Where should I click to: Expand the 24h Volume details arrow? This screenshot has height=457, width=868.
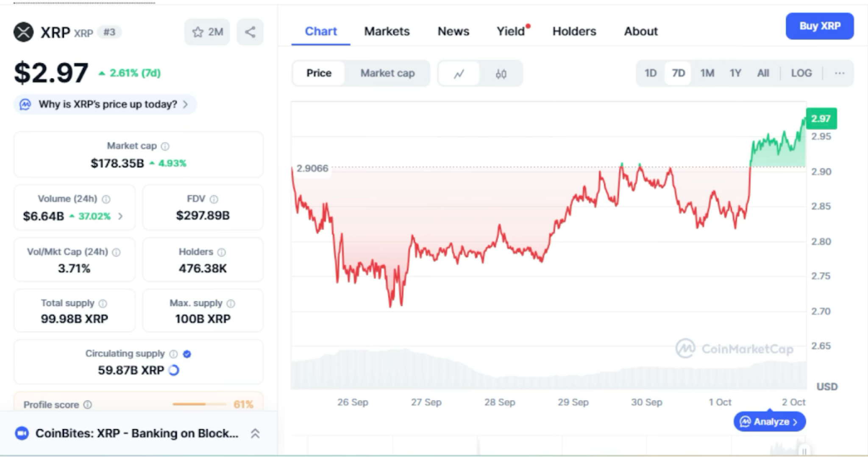pyautogui.click(x=121, y=216)
